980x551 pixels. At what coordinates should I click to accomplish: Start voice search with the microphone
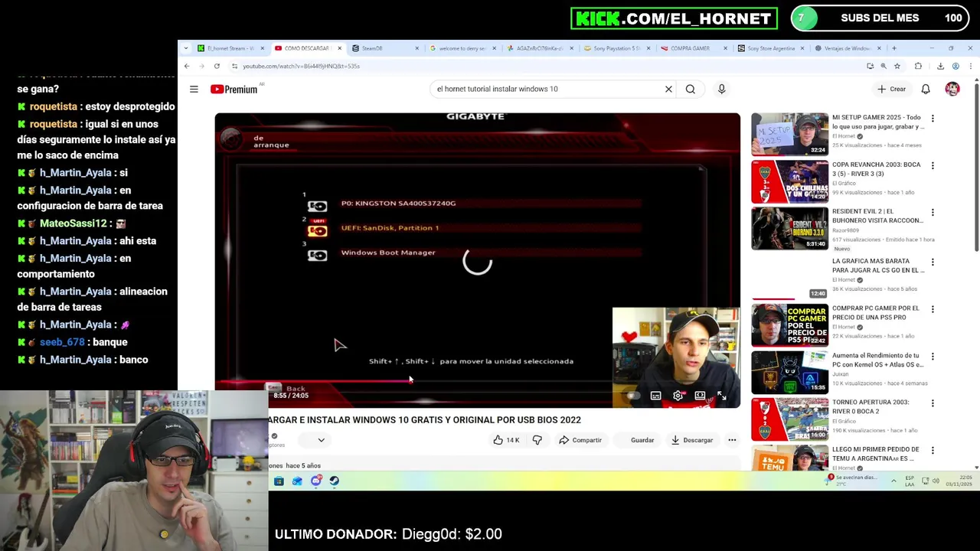click(721, 90)
